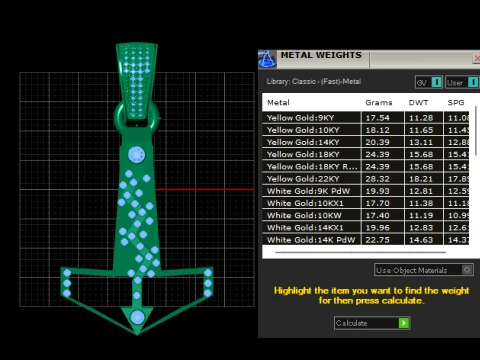Click the large round gem near pendant top
The height and width of the screenshot is (360, 480).
click(137, 155)
